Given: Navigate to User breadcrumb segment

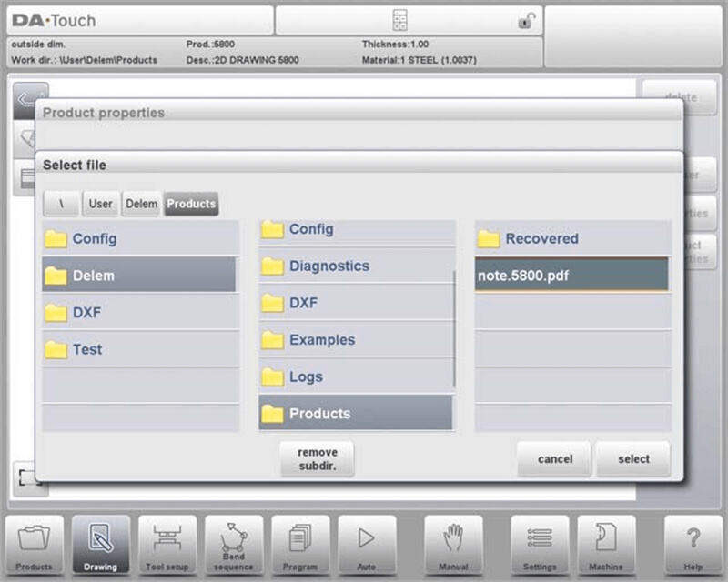Looking at the screenshot, I should pos(100,204).
